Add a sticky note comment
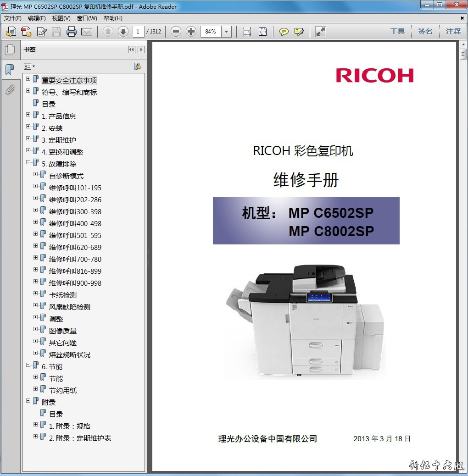Image resolution: width=468 pixels, height=476 pixels. pyautogui.click(x=284, y=32)
